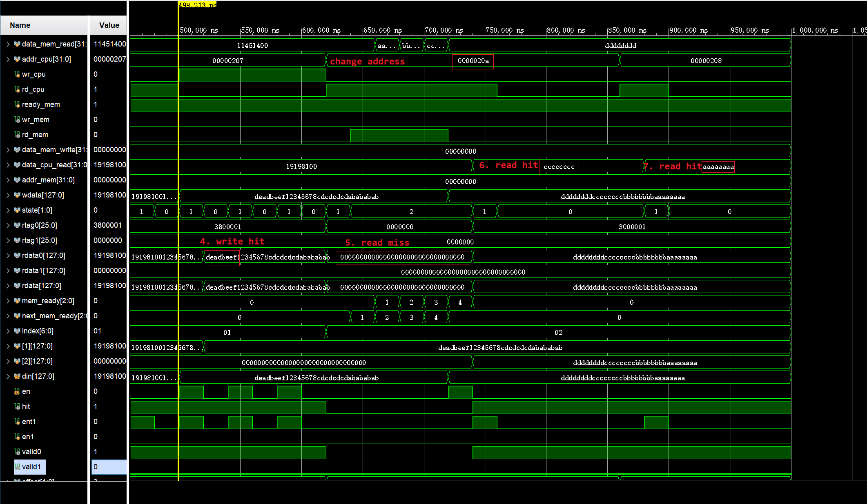Select the valid0 signal name

tap(31, 452)
